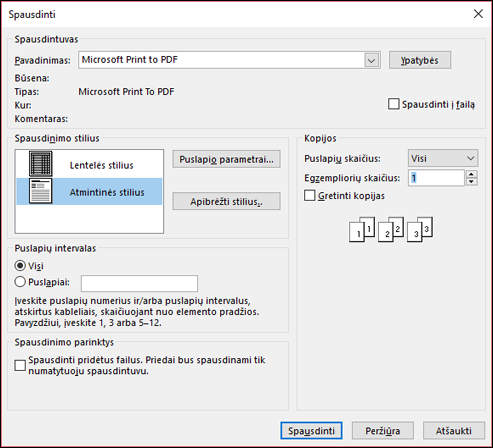The image size is (493, 448).
Task: Click the Pavadinimas label
Action: click(42, 60)
